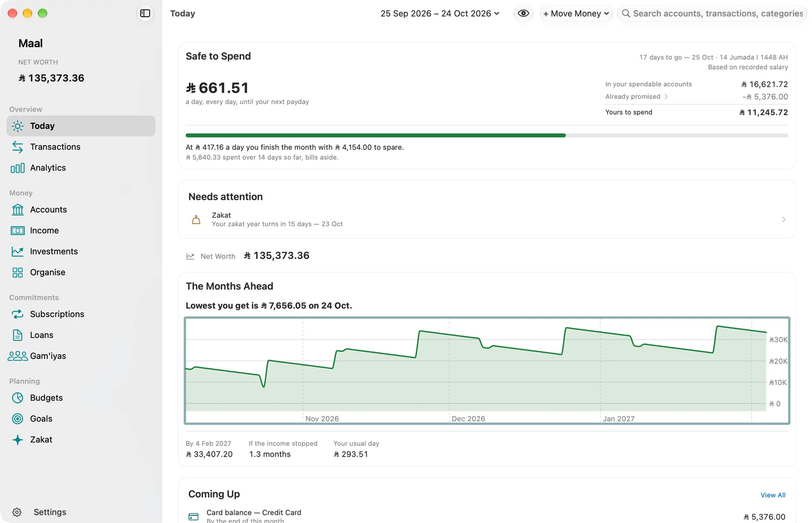The height and width of the screenshot is (523, 812).
Task: Toggle the sidebar panel icon
Action: (145, 13)
